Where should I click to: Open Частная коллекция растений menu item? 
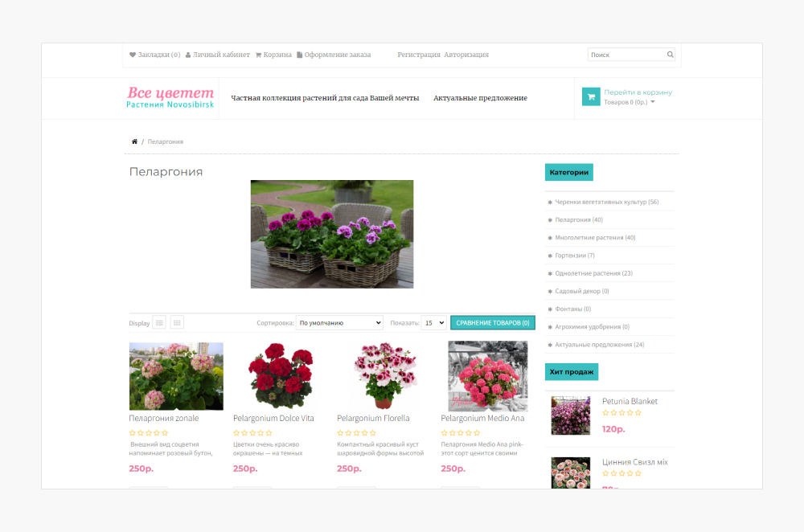point(325,98)
